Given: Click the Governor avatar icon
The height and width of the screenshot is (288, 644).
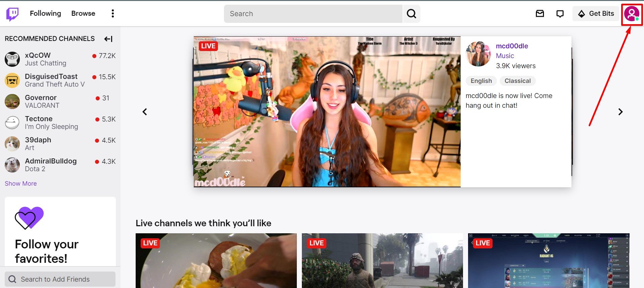Looking at the screenshot, I should (12, 102).
